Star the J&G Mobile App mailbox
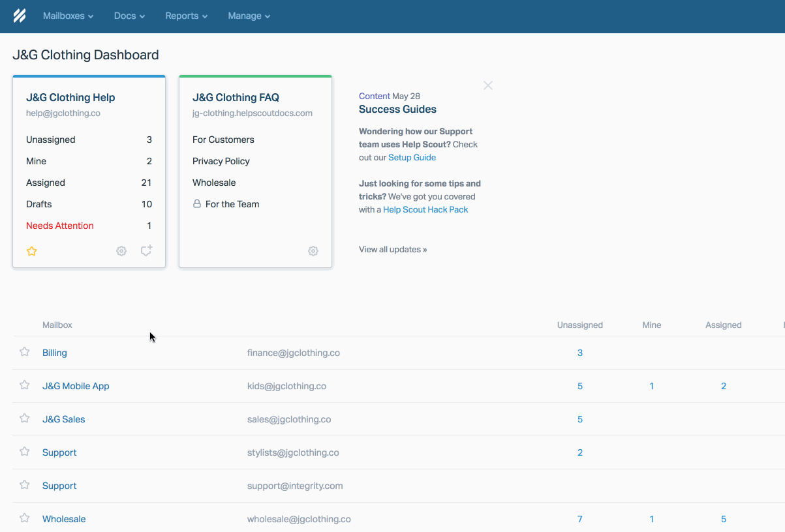 pos(25,385)
